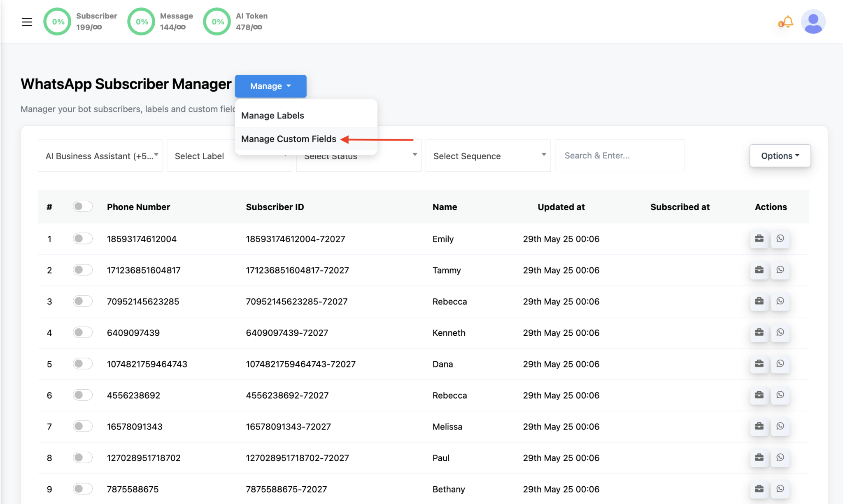Sort by Phone Number column header

(138, 207)
